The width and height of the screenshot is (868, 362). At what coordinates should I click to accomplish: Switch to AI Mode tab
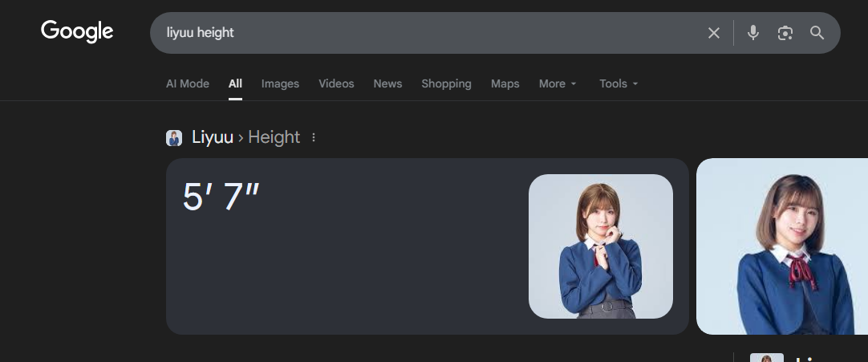(x=188, y=83)
